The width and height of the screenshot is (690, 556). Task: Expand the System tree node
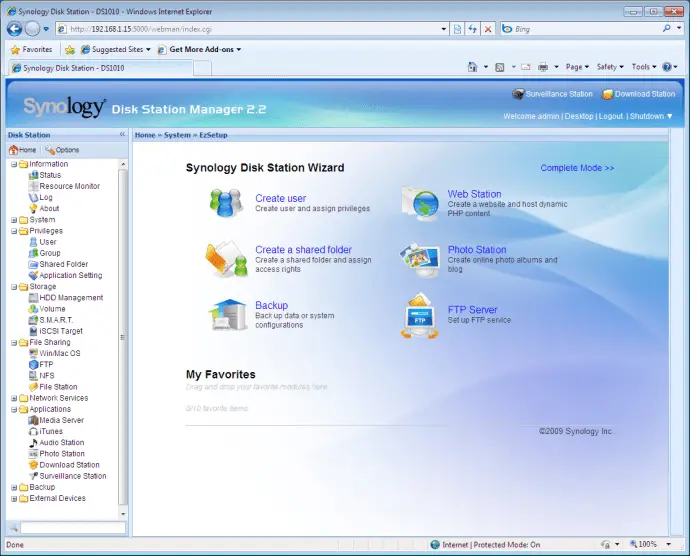[x=14, y=220]
